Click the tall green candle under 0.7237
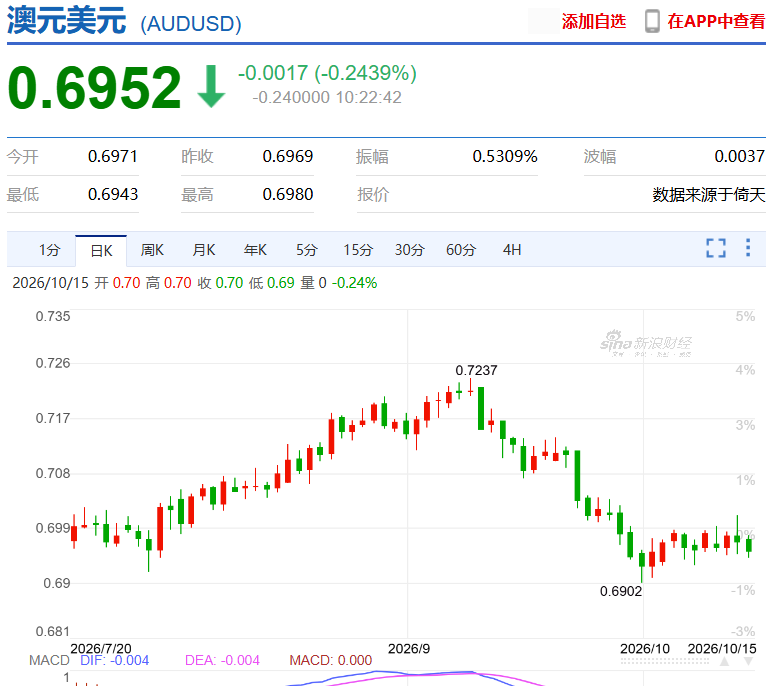 coord(481,409)
